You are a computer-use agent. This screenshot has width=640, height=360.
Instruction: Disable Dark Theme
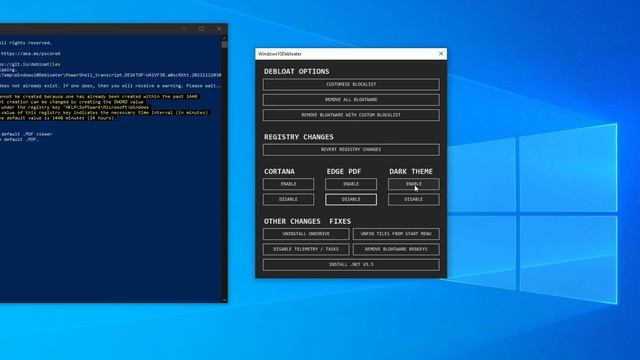pos(413,199)
